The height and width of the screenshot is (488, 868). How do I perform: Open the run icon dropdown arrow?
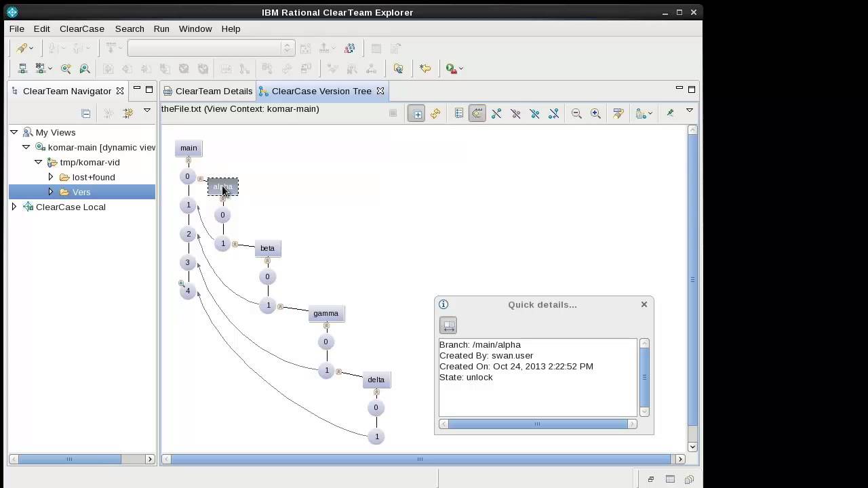coord(461,68)
